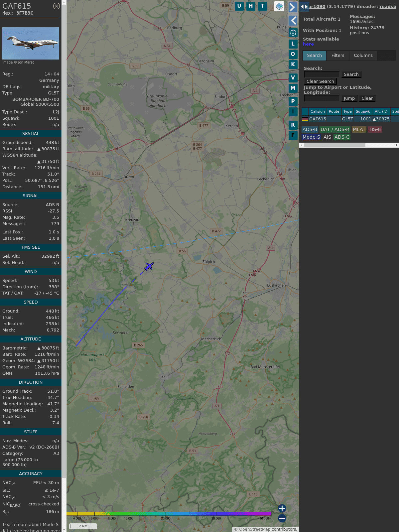
Task: Open the map layer switcher icon
Action: click(279, 6)
